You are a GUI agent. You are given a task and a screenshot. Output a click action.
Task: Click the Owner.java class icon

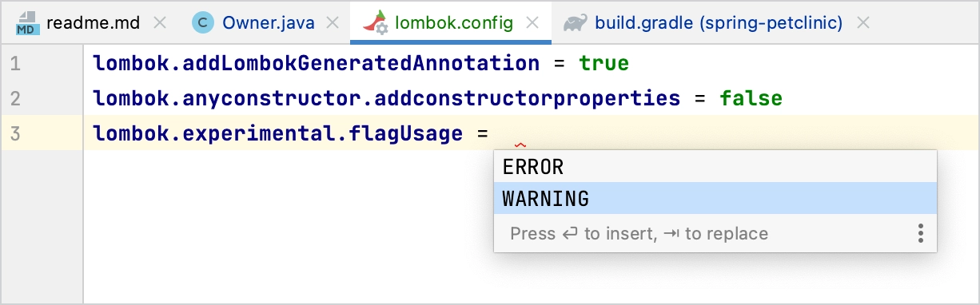[204, 23]
